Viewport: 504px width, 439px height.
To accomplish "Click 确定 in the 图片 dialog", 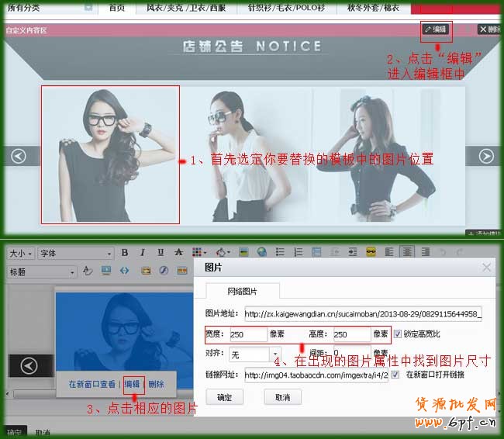I will [224, 397].
